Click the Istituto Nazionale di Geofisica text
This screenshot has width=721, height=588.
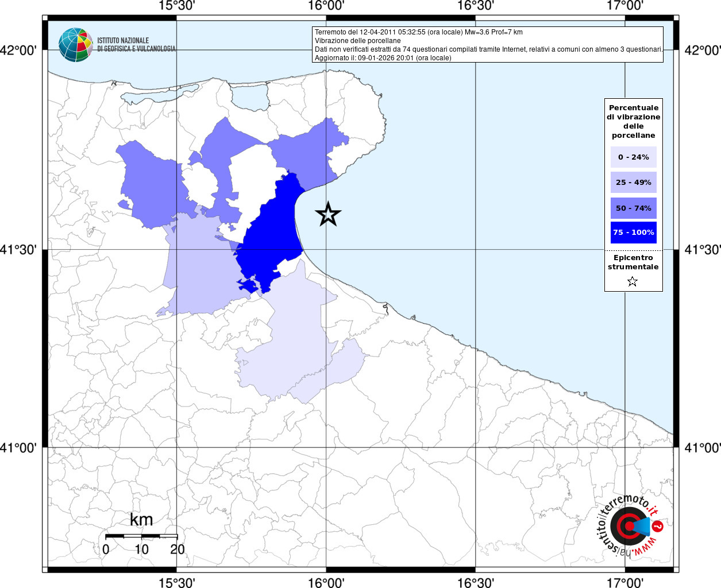coord(136,45)
